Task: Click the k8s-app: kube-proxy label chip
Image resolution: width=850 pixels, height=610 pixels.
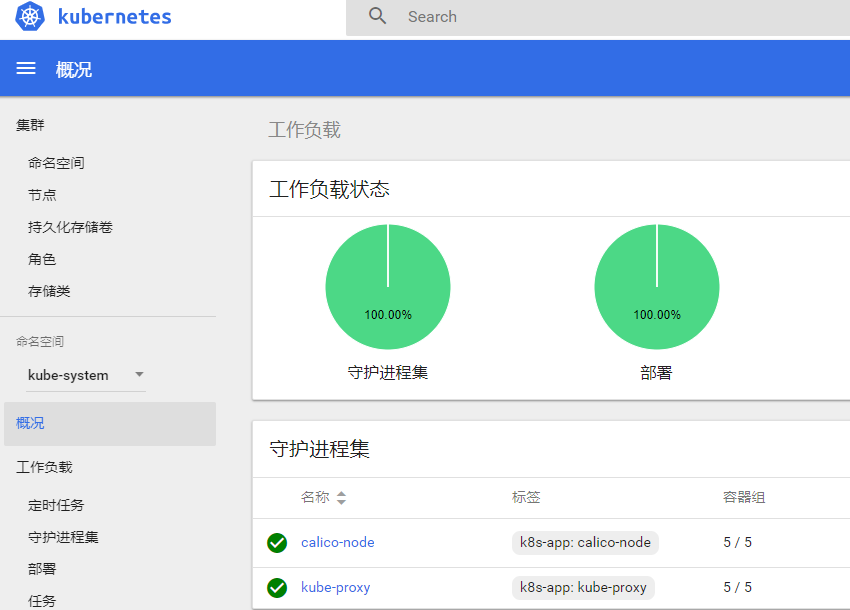Action: tap(583, 588)
